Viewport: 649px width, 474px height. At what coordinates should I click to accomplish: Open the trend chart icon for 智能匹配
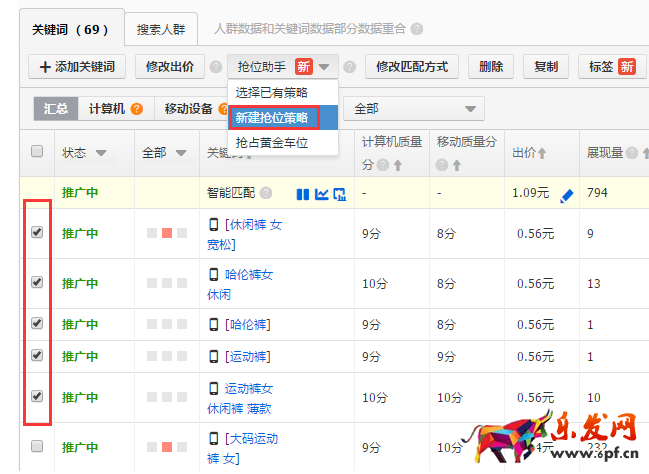[x=321, y=193]
